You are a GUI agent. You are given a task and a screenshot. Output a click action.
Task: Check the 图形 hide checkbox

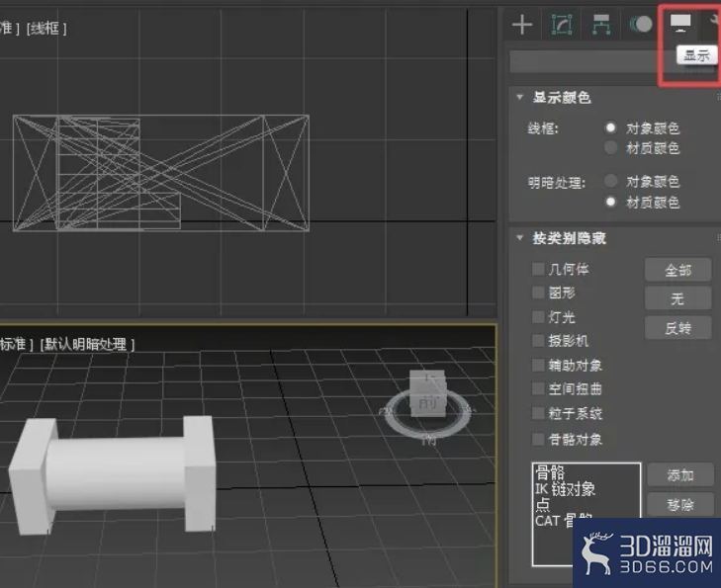click(538, 293)
